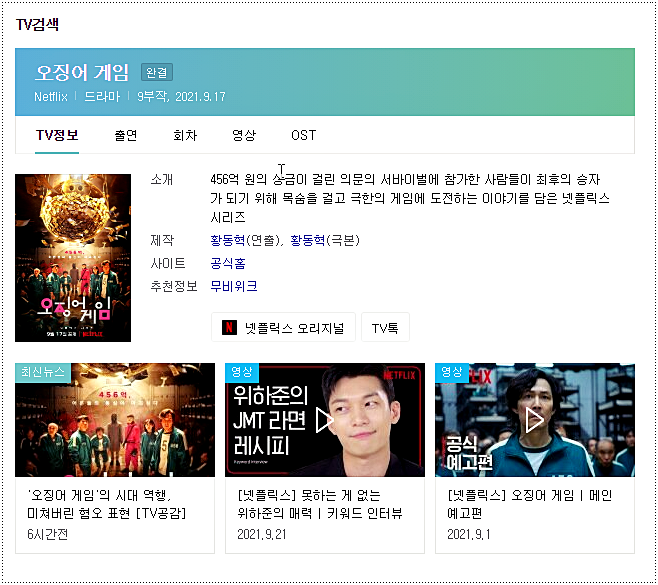
Task: Click the Netflix N logo icon
Action: point(229,327)
